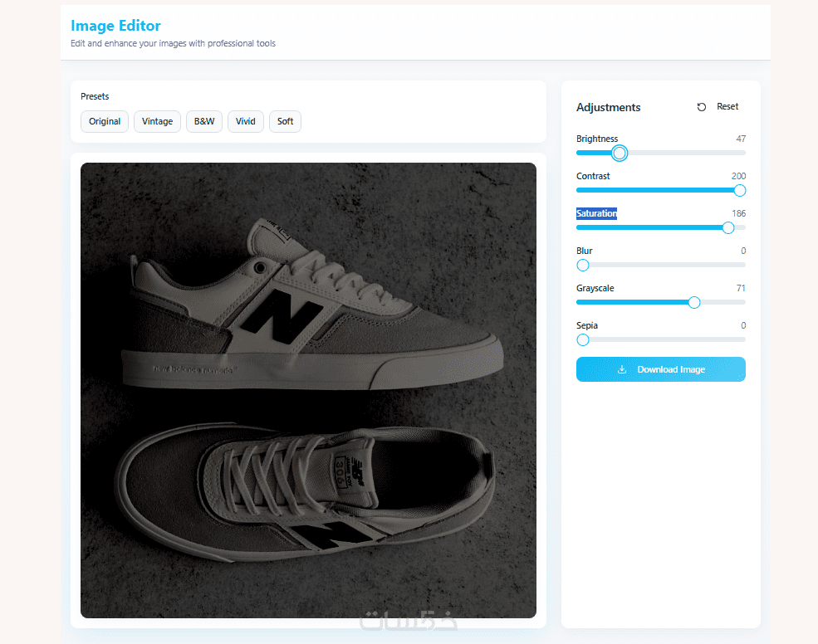The image size is (818, 644).
Task: Click the sneaker image preview
Action: tap(308, 390)
